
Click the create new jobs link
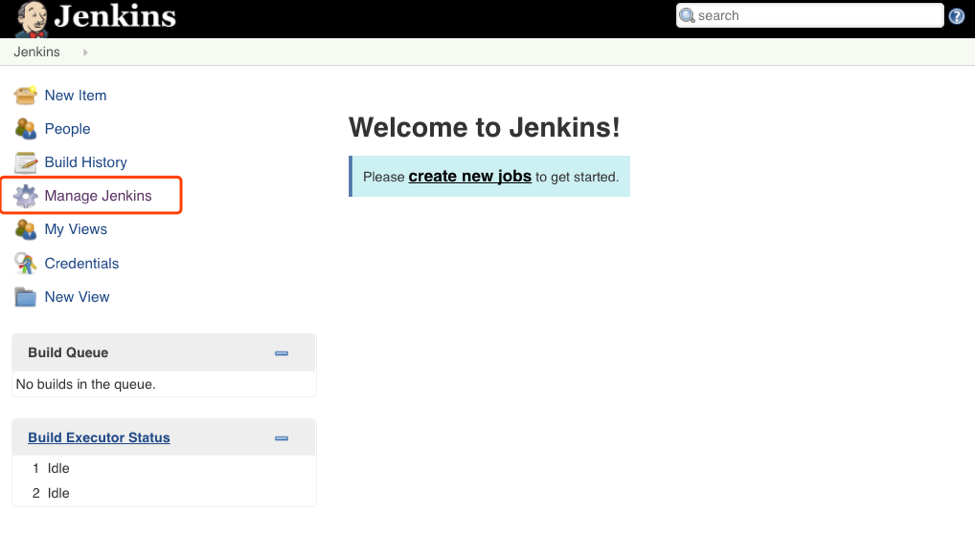[470, 177]
